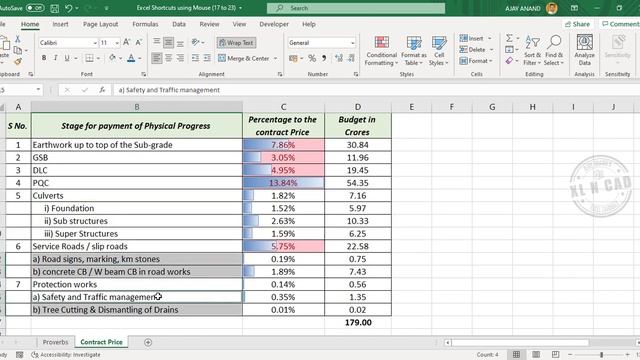Image resolution: width=640 pixels, height=360 pixels.
Task: Click the Undo arrow icon
Action: pyautogui.click(x=69, y=8)
